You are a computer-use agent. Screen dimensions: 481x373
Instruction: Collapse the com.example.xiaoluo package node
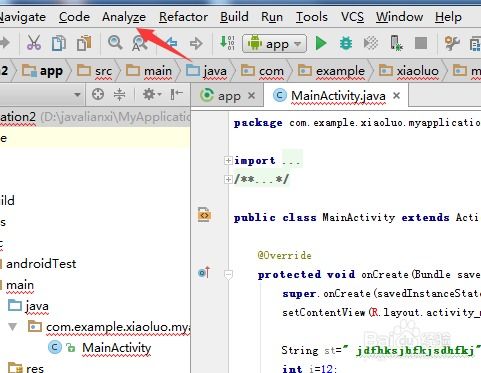tap(13, 327)
